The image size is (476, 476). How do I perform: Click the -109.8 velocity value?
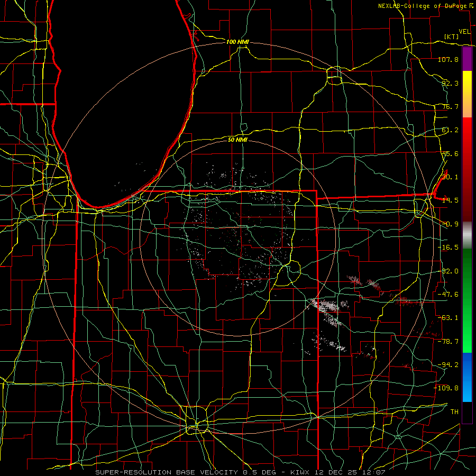coord(446,388)
